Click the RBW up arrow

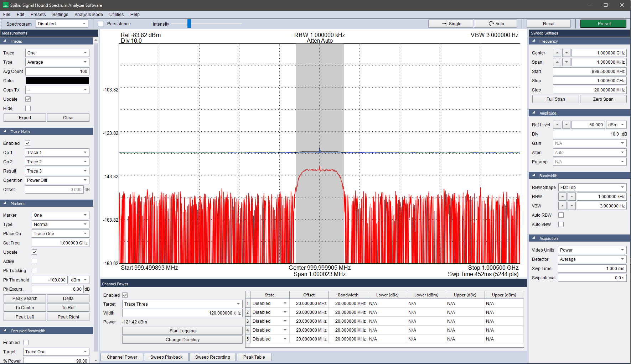coord(563,197)
